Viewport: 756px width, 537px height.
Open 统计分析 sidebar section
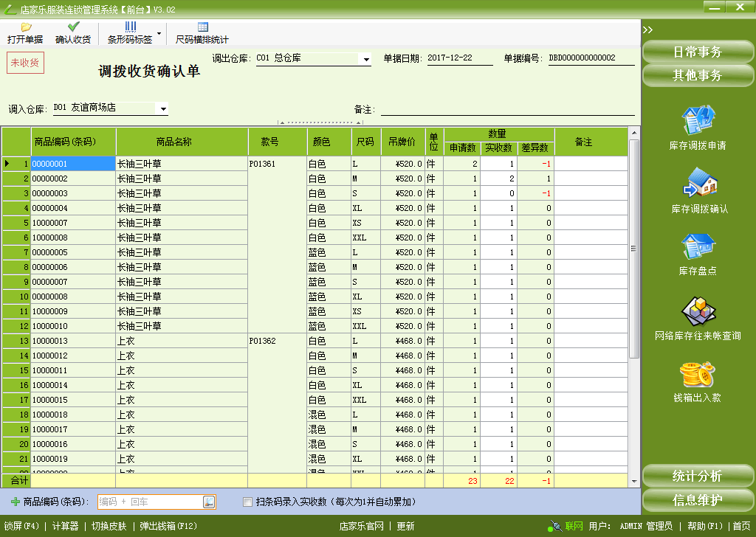pos(698,476)
